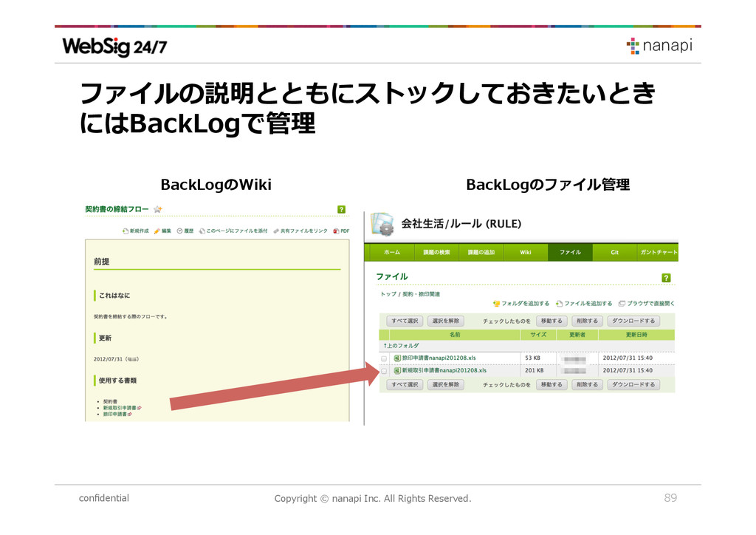This screenshot has width=756, height=535.
Task: Sort files by サイズ column header
Action: pyautogui.click(x=538, y=334)
